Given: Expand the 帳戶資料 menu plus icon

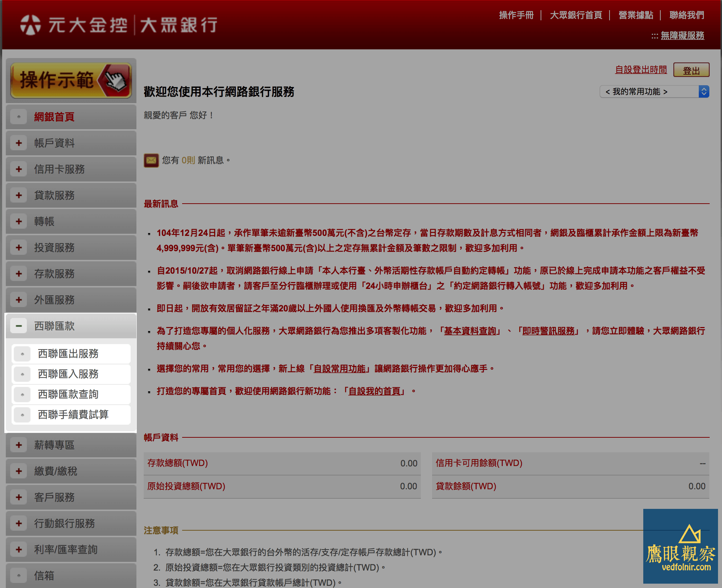Looking at the screenshot, I should coord(19,143).
